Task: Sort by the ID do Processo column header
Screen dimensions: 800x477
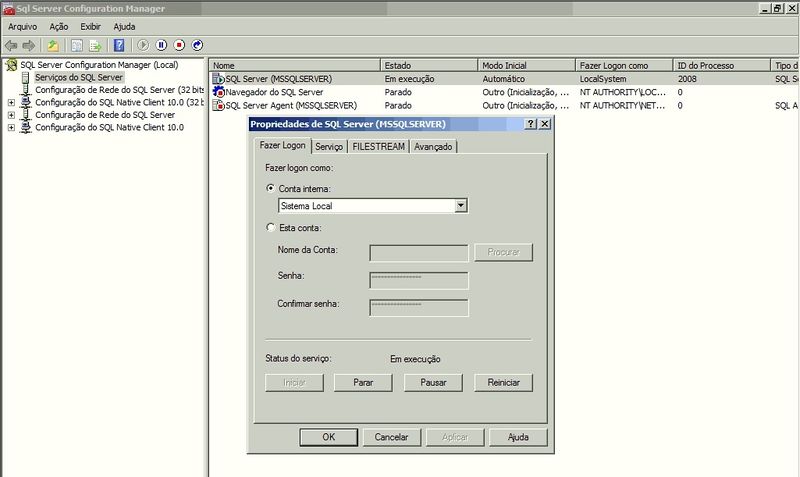Action: click(x=721, y=65)
